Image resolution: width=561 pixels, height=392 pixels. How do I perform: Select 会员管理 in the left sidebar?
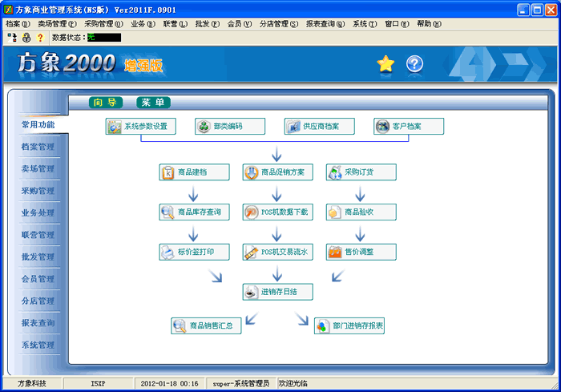coord(38,279)
